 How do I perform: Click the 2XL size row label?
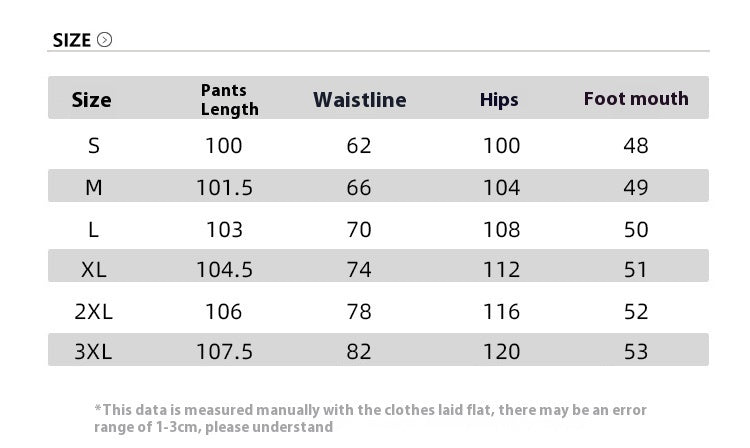click(x=94, y=312)
